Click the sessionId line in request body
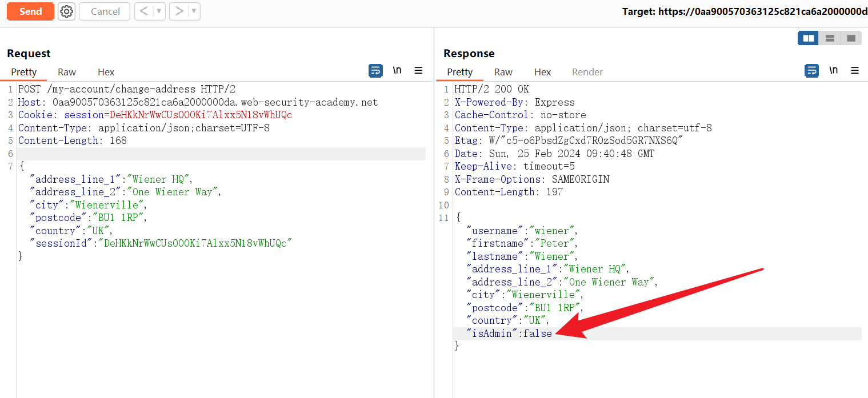 click(161, 243)
